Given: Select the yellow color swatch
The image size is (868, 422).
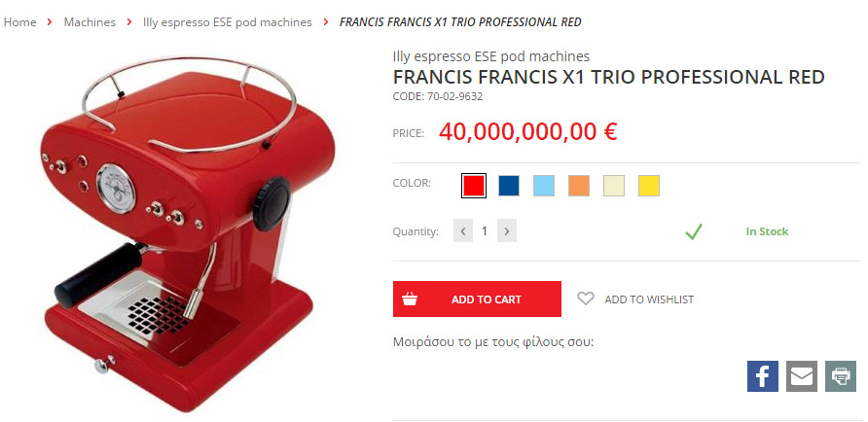Looking at the screenshot, I should (649, 186).
